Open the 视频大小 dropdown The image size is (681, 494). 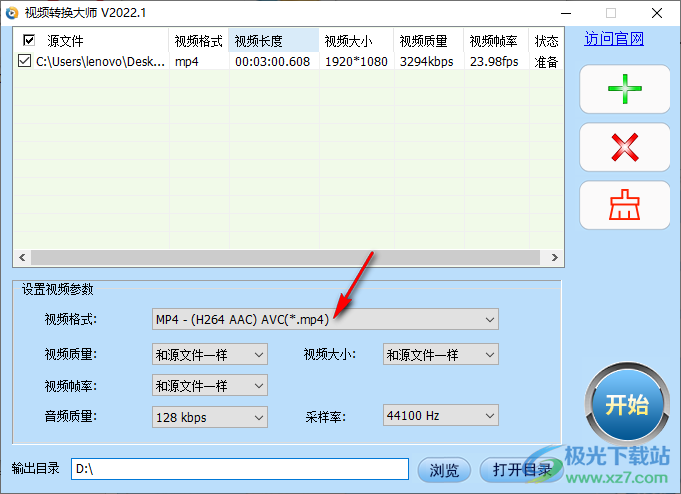pos(440,355)
